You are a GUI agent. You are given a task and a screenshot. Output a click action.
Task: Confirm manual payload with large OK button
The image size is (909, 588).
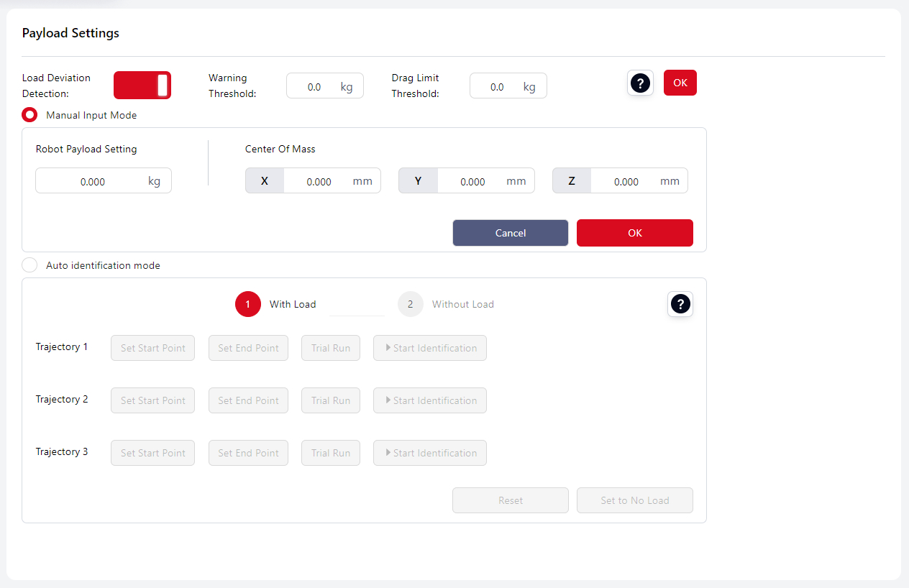tap(634, 233)
